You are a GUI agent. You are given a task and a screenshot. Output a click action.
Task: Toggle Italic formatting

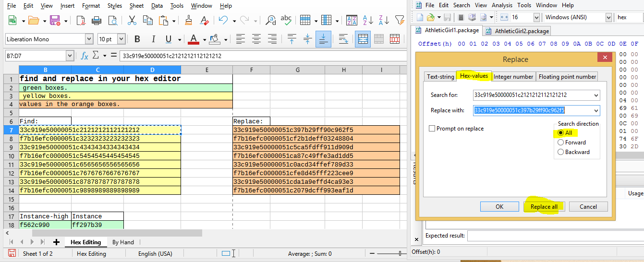point(153,39)
